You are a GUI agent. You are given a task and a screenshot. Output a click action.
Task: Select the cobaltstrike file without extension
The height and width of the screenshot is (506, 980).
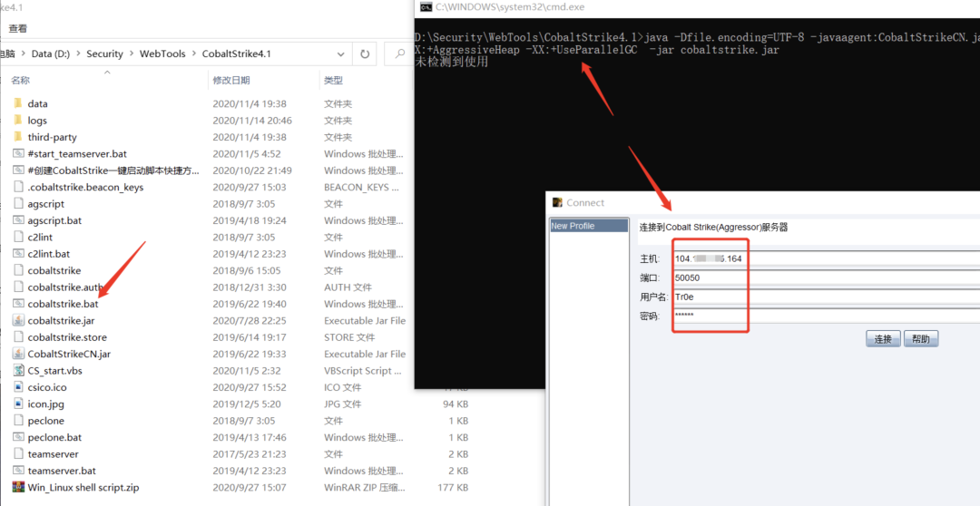click(54, 270)
